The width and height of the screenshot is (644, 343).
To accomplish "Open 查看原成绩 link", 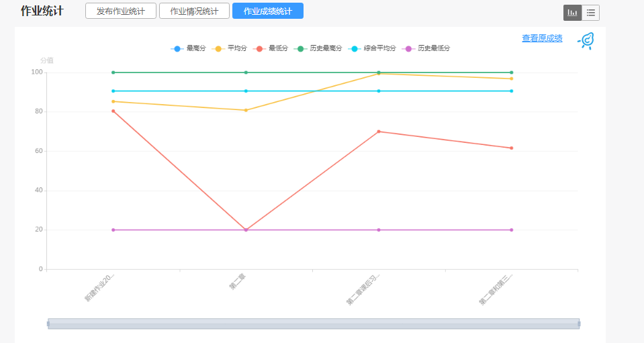I will [x=542, y=38].
